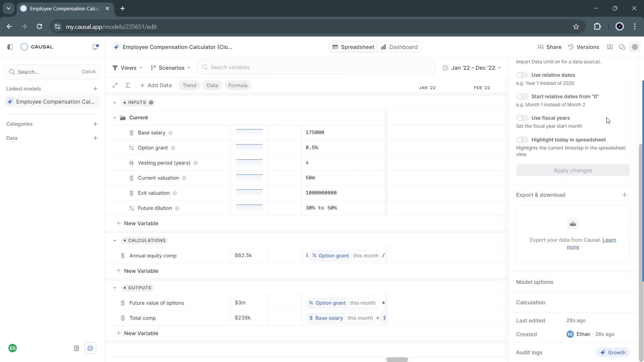Screen dimensions: 644x362
Task: Click Apply changes button
Action: 573,170
